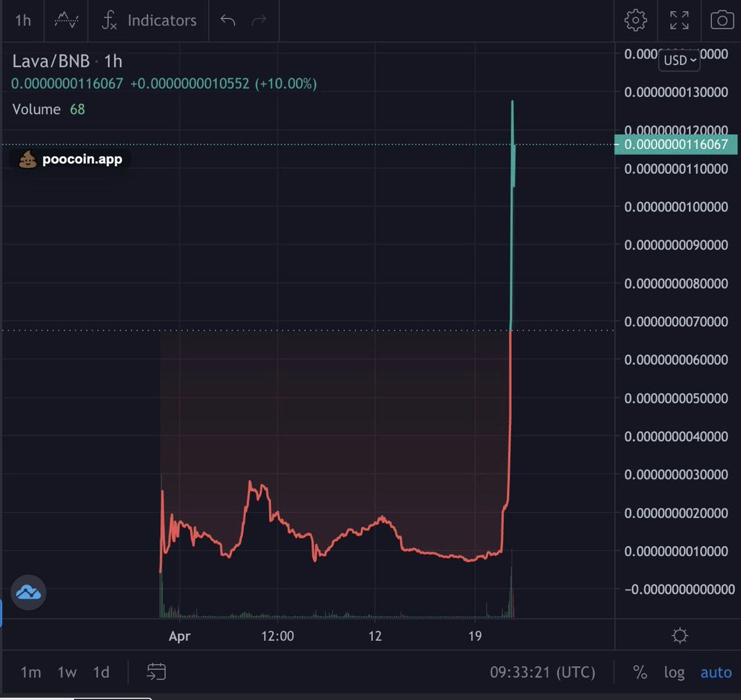
Task: Undo the last chart action
Action: click(228, 20)
